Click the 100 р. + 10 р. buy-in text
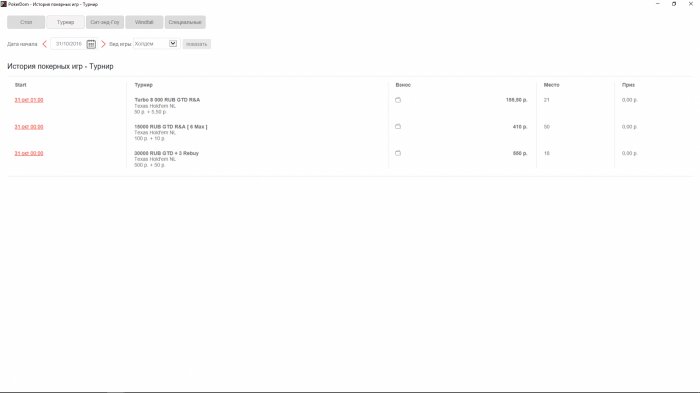Screen dimensions: 700x393 click(x=150, y=138)
